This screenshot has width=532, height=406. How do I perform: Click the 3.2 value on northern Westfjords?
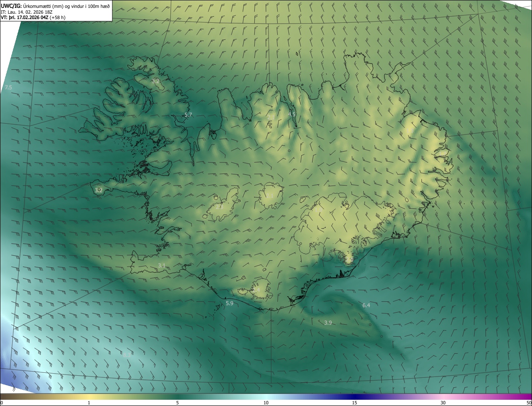[x=155, y=81]
